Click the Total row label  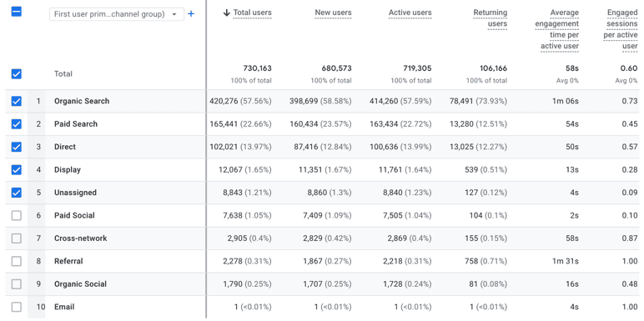click(x=63, y=74)
